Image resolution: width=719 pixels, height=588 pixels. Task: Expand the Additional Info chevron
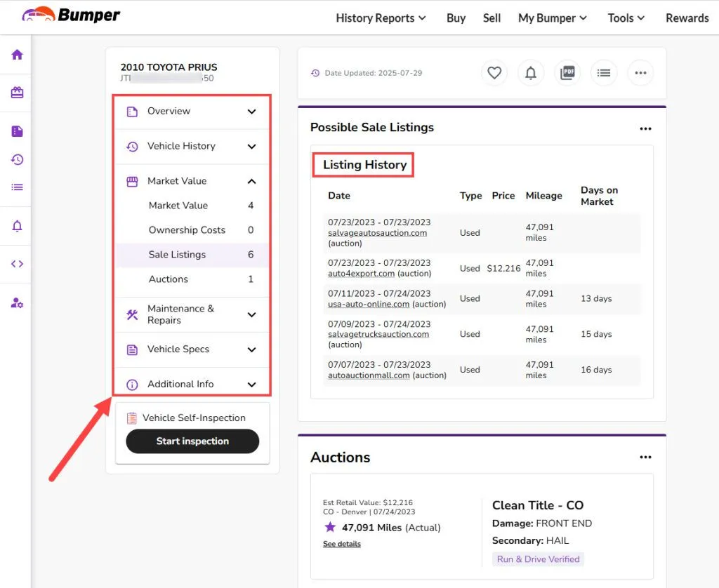click(252, 385)
